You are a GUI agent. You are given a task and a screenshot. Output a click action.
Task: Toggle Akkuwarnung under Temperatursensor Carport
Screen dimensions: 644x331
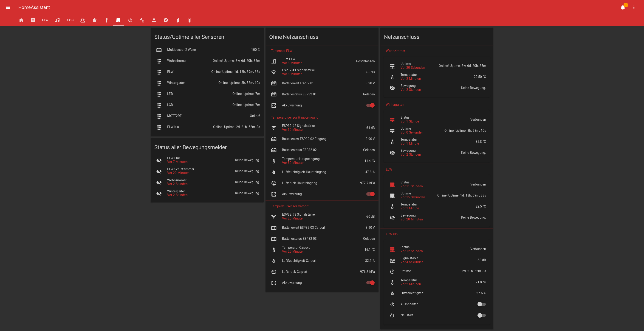pyautogui.click(x=370, y=283)
